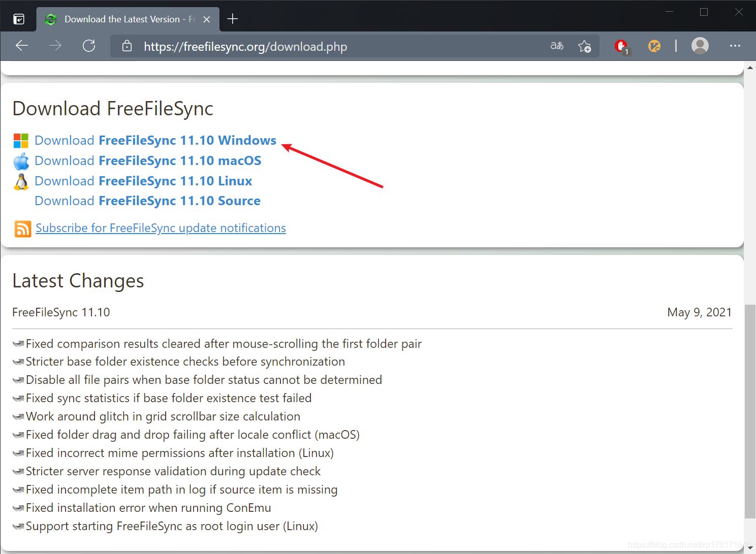Click 'Disable all file pairs' changelog line
The width and height of the screenshot is (756, 554).
coord(204,380)
